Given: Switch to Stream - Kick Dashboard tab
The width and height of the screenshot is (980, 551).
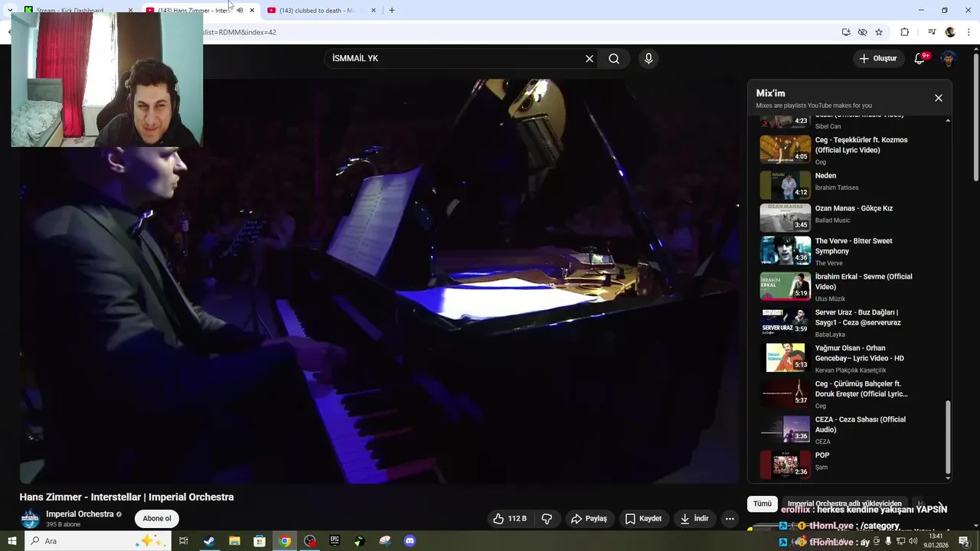Looking at the screenshot, I should click(x=70, y=11).
